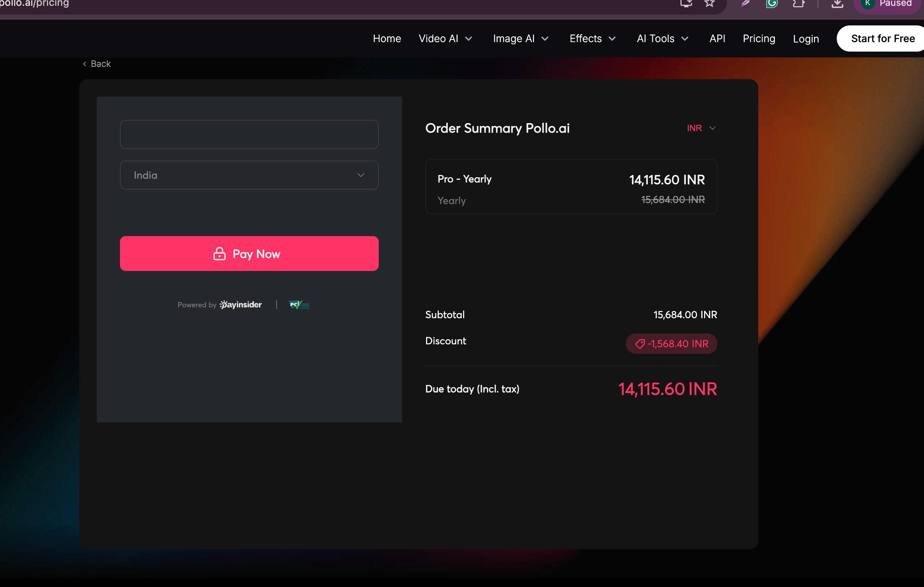Focus the empty text field above India
Viewport: 924px width, 587px height.
tap(249, 134)
